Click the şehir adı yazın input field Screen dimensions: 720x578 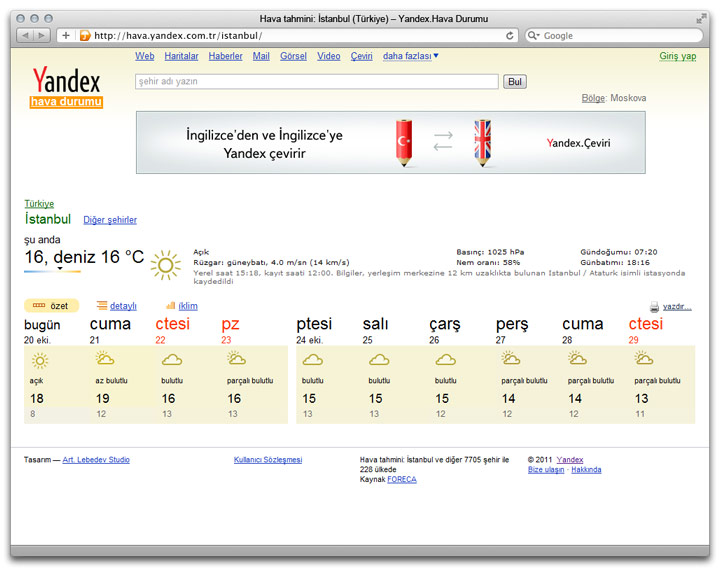[x=316, y=82]
